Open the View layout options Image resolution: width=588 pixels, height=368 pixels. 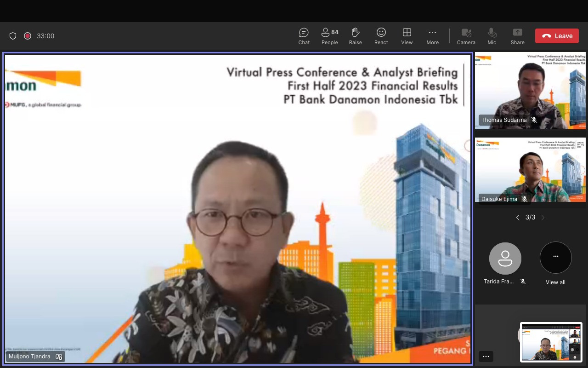point(407,36)
